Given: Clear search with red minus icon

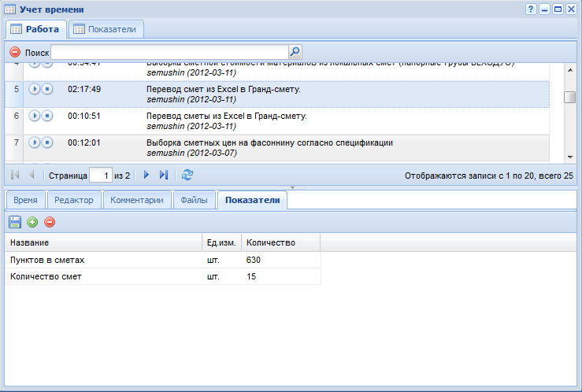Looking at the screenshot, I should (15, 52).
